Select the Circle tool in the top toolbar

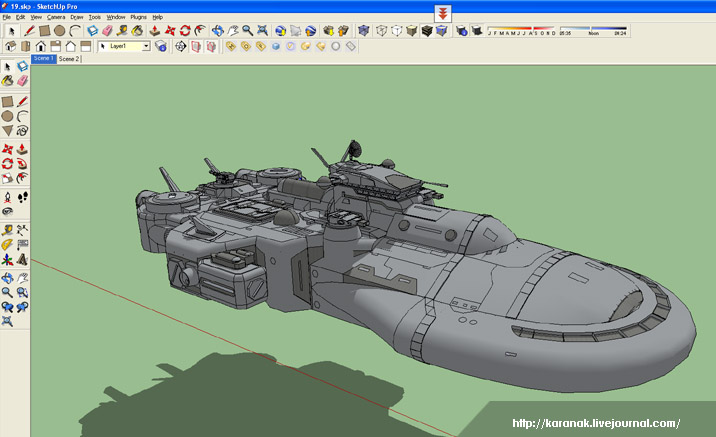tap(59, 31)
